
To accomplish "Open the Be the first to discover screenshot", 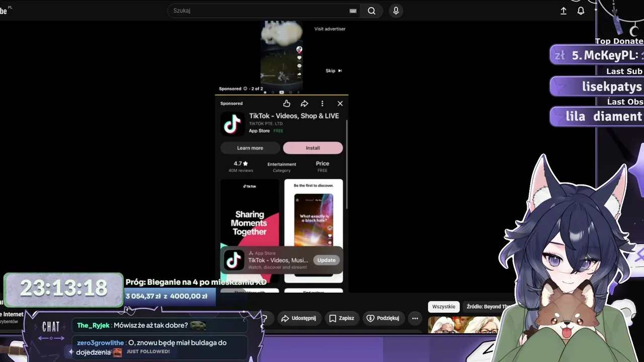I will point(313,231).
